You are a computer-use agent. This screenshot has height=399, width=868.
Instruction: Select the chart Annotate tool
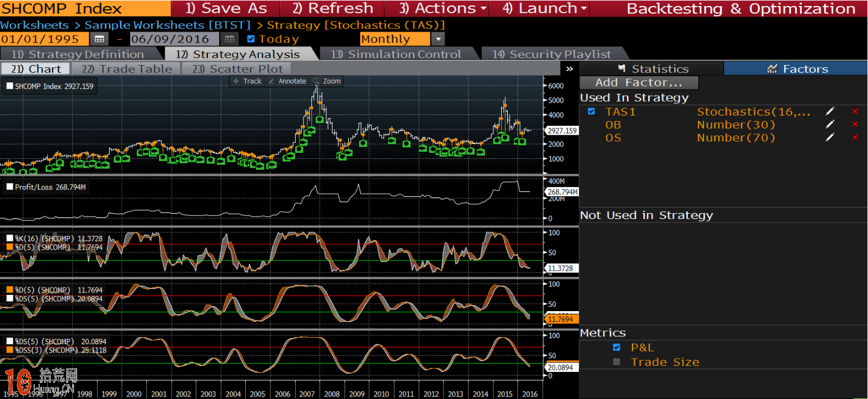click(x=287, y=81)
